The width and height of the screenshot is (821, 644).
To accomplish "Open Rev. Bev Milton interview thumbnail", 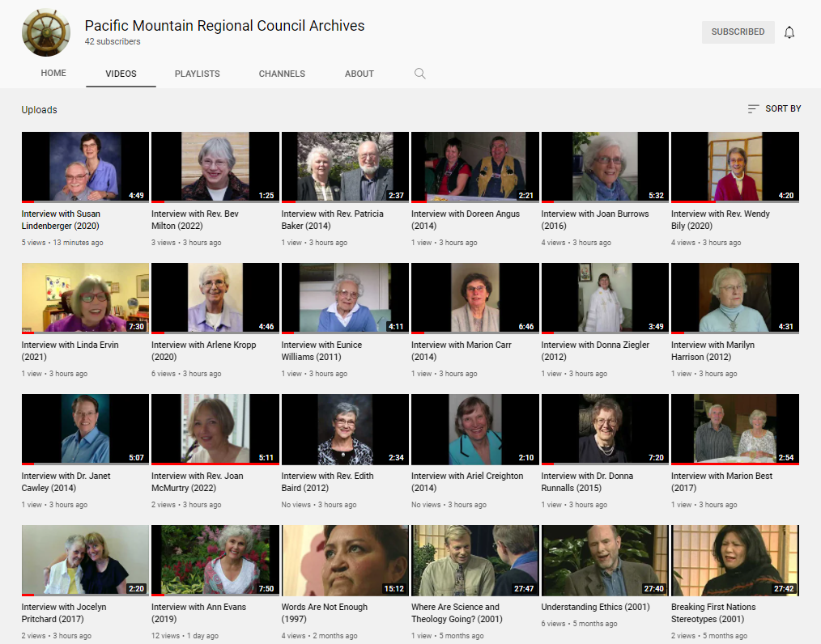I will click(x=215, y=167).
